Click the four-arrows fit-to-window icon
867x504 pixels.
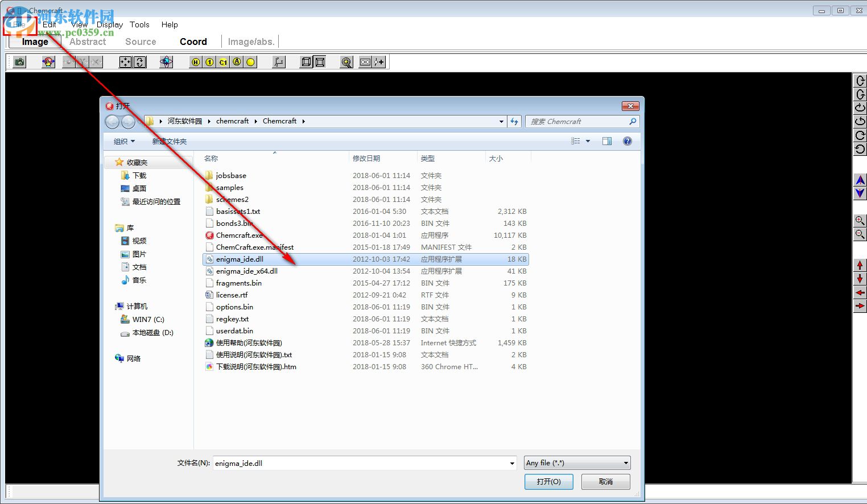125,62
